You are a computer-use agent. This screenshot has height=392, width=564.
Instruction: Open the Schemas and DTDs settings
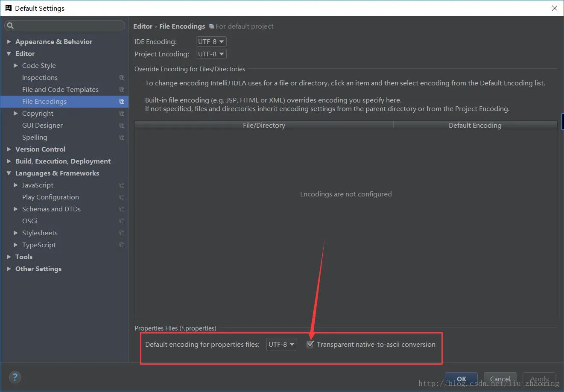(x=51, y=209)
